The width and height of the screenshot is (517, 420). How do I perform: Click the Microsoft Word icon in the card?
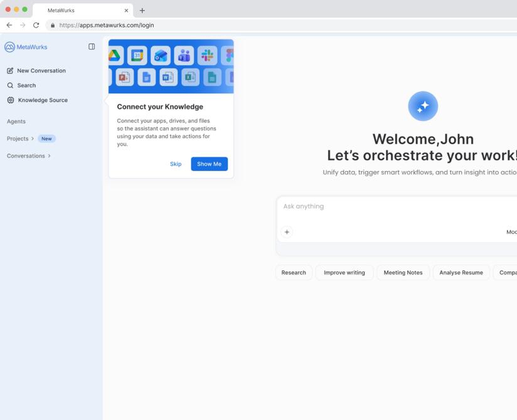(168, 77)
